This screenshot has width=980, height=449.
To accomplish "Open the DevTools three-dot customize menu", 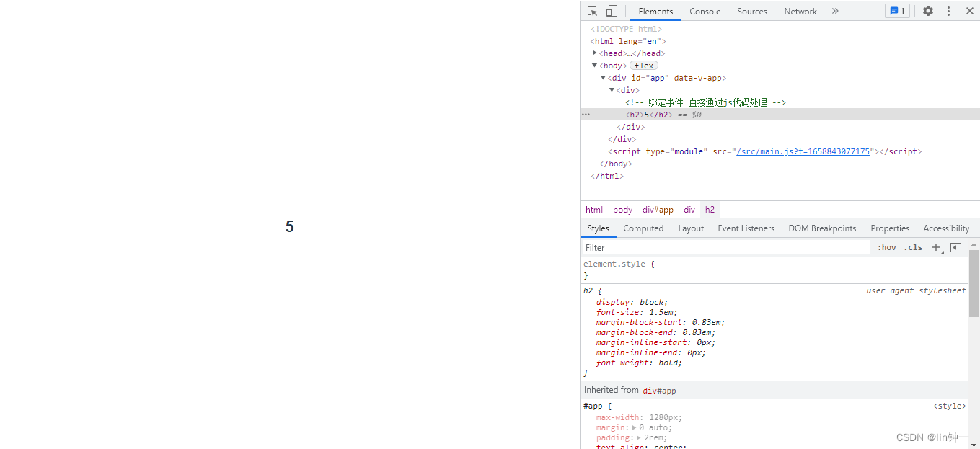I will 949,11.
